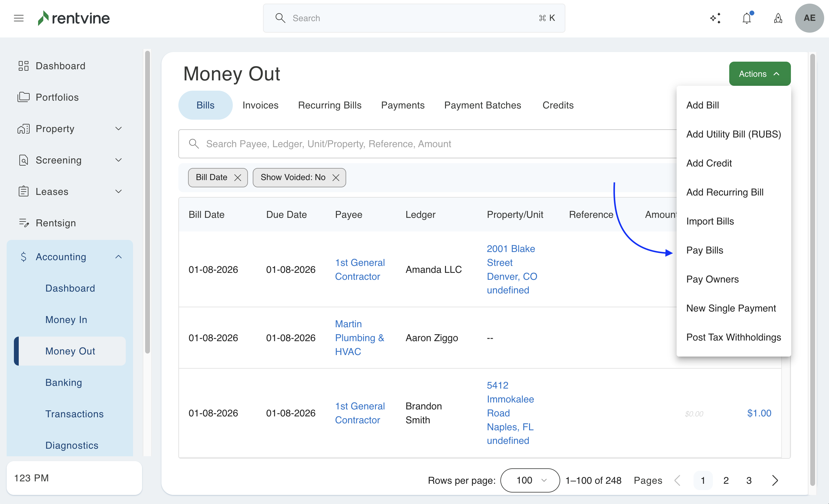
Task: Open the notifications bell
Action: coord(746,18)
